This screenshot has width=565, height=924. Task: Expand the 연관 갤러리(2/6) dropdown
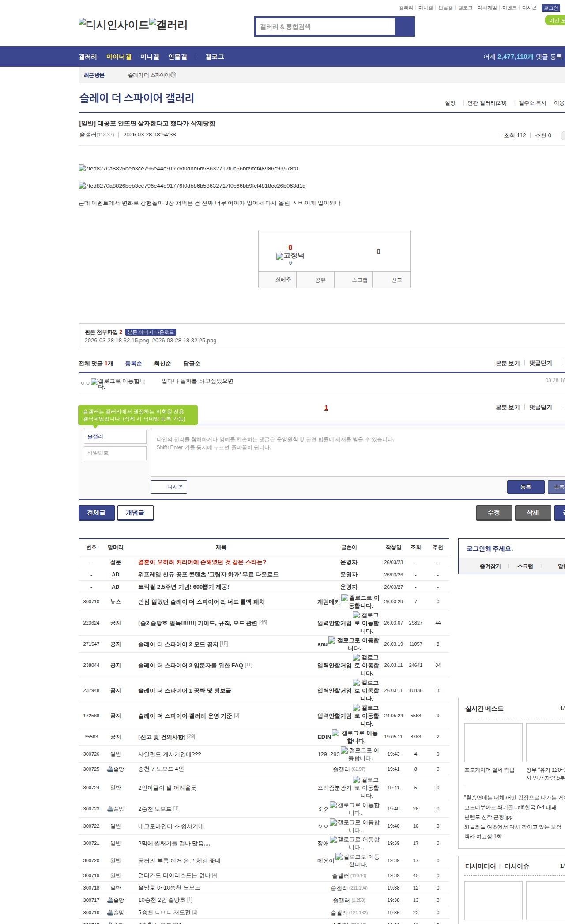click(487, 103)
